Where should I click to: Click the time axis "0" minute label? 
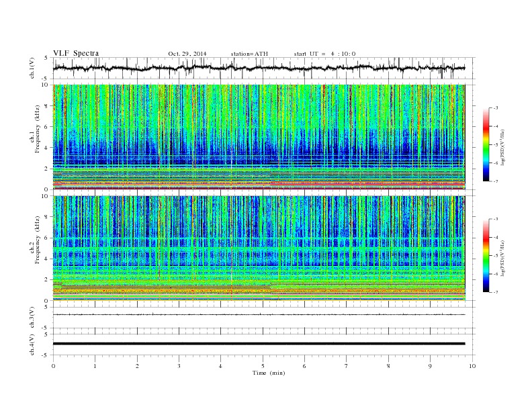(x=53, y=366)
